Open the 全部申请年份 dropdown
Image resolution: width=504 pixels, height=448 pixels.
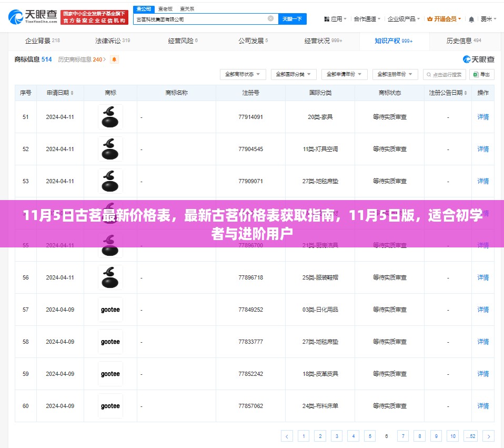(x=344, y=74)
